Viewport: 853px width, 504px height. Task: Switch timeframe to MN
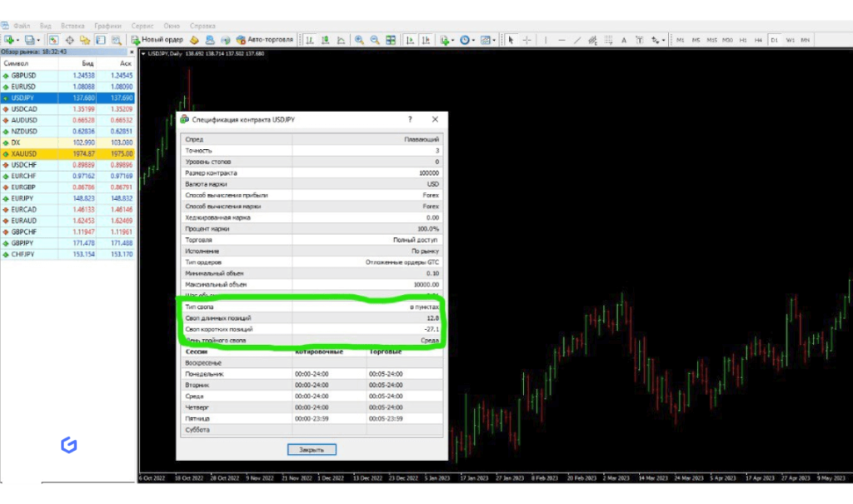[806, 40]
